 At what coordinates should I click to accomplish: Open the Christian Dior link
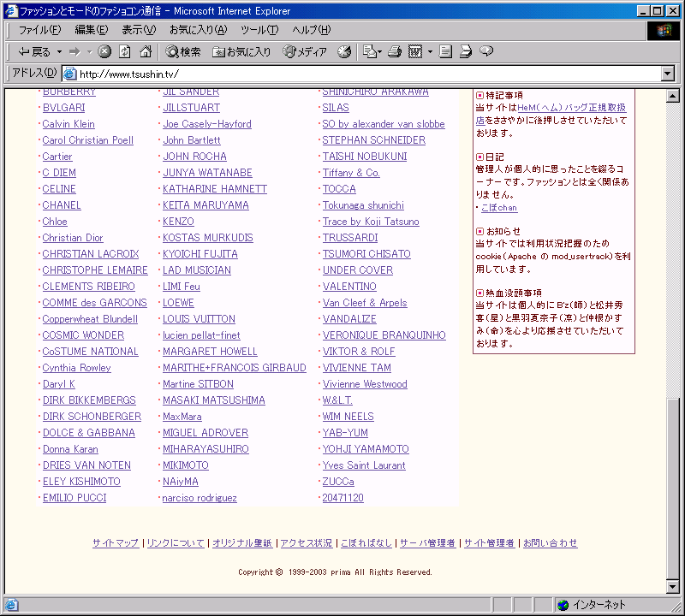point(73,238)
